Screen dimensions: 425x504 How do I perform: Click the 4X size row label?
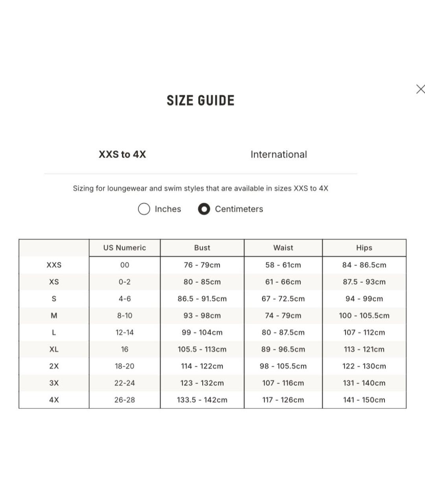click(x=54, y=400)
